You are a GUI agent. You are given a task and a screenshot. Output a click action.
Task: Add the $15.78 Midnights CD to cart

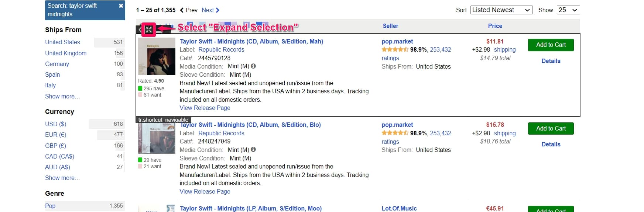point(551,129)
